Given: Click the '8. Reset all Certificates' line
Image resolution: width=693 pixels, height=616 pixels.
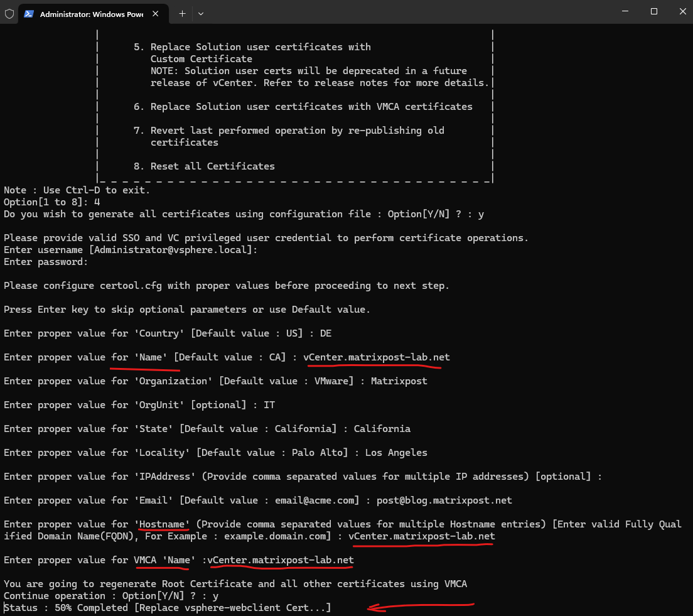Looking at the screenshot, I should click(204, 166).
